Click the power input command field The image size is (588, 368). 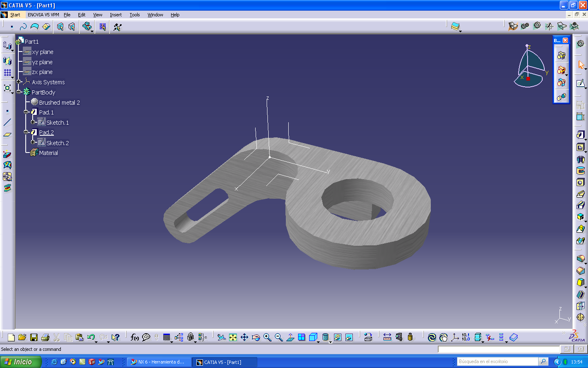coord(499,349)
